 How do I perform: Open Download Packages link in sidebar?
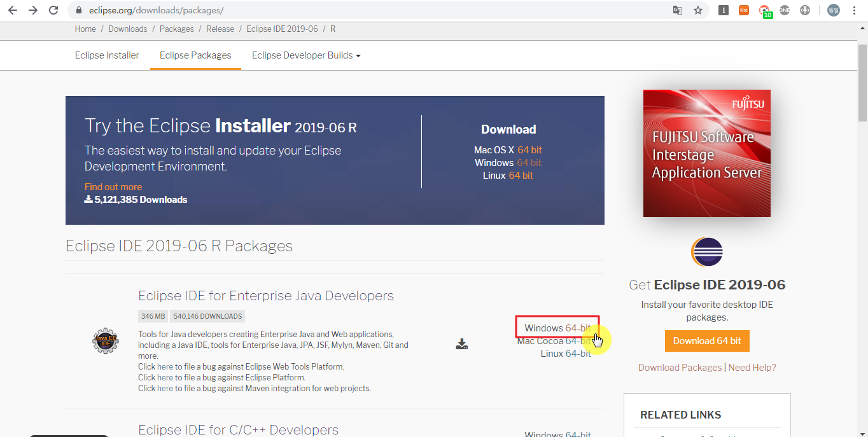[680, 368]
